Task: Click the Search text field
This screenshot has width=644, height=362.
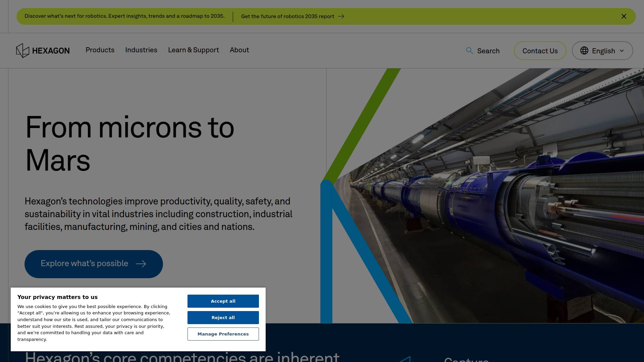Action: point(488,51)
